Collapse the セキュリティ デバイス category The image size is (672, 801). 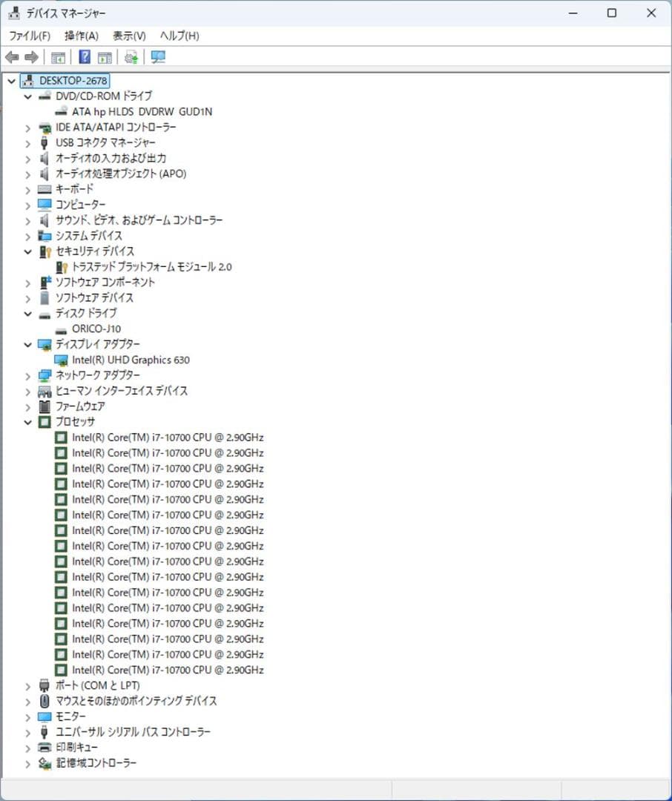click(27, 251)
